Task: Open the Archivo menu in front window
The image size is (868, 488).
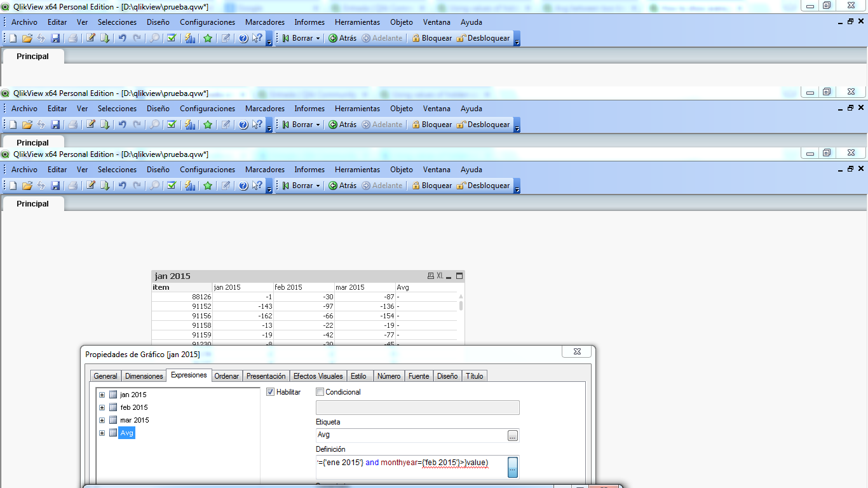Action: (24, 170)
